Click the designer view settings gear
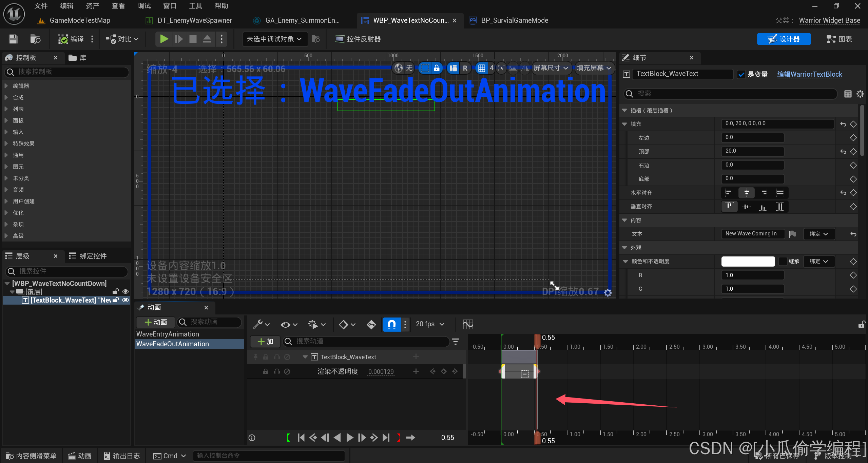The width and height of the screenshot is (868, 463). (608, 292)
